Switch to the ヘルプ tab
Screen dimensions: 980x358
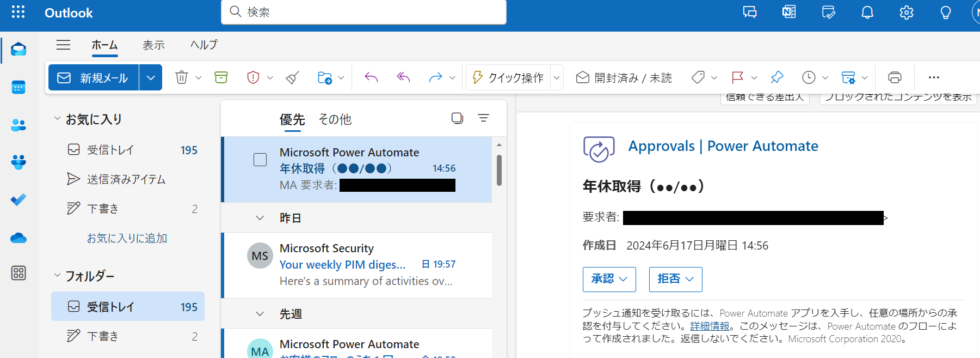coord(204,45)
